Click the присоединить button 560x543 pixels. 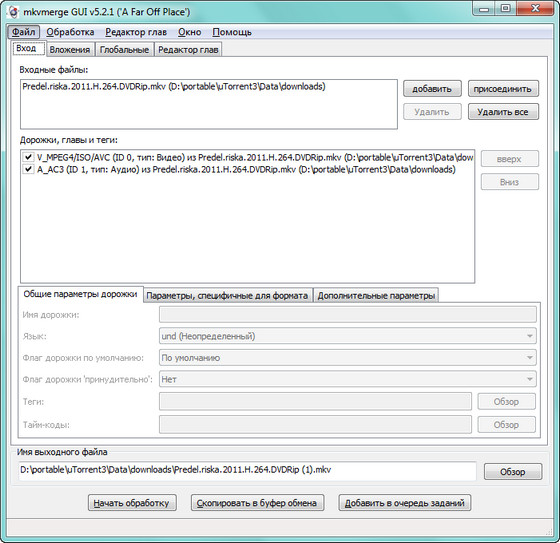[x=503, y=89]
